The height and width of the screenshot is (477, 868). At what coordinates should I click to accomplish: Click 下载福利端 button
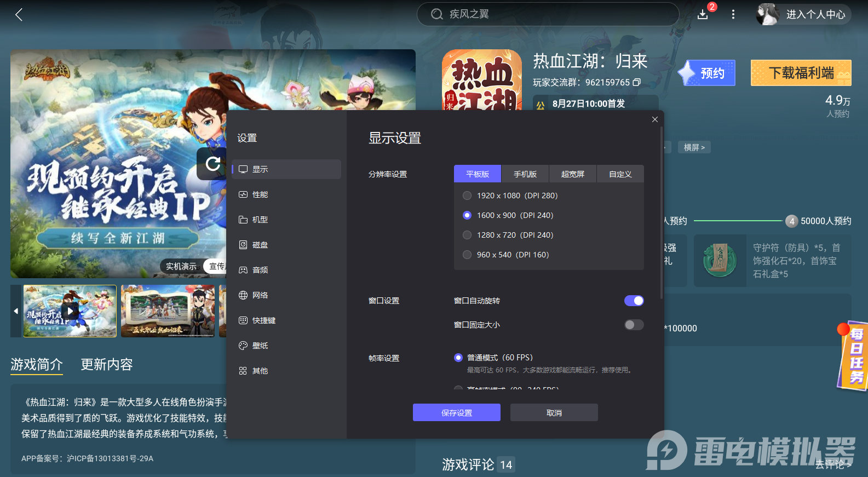pyautogui.click(x=801, y=73)
